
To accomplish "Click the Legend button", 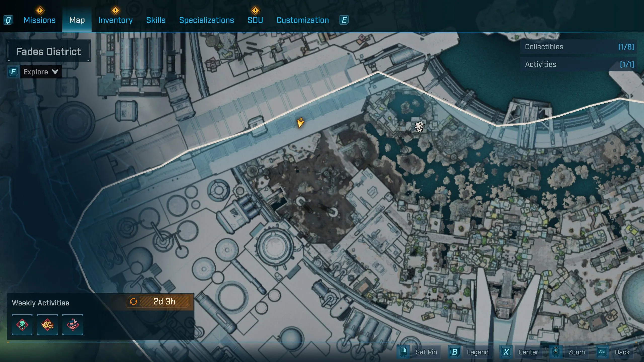I will coord(477,352).
